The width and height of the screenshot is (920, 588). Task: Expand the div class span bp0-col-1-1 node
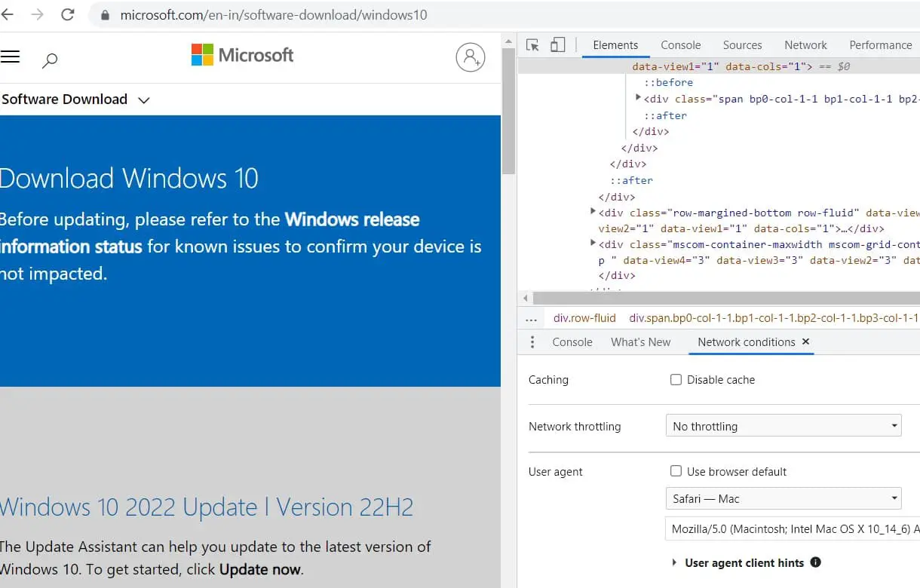coord(638,97)
